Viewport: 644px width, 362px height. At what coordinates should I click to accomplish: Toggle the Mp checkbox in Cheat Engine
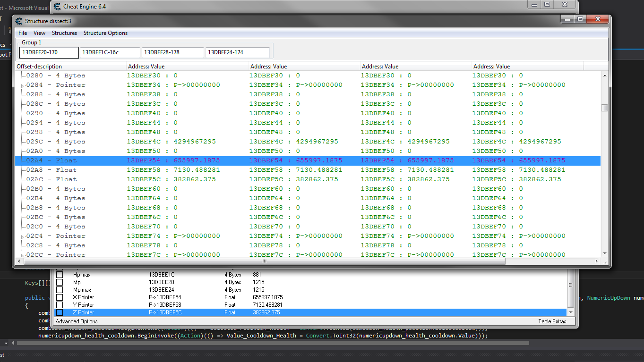(x=60, y=282)
